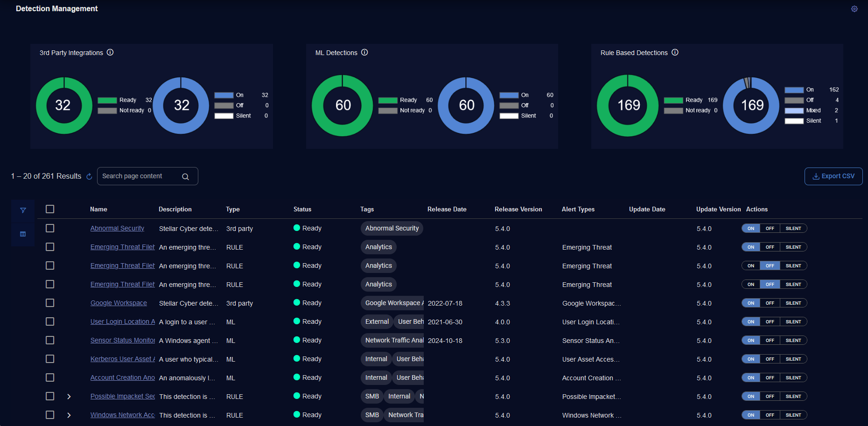Check the Abnormal Security row checkbox
The width and height of the screenshot is (868, 426).
pyautogui.click(x=50, y=228)
